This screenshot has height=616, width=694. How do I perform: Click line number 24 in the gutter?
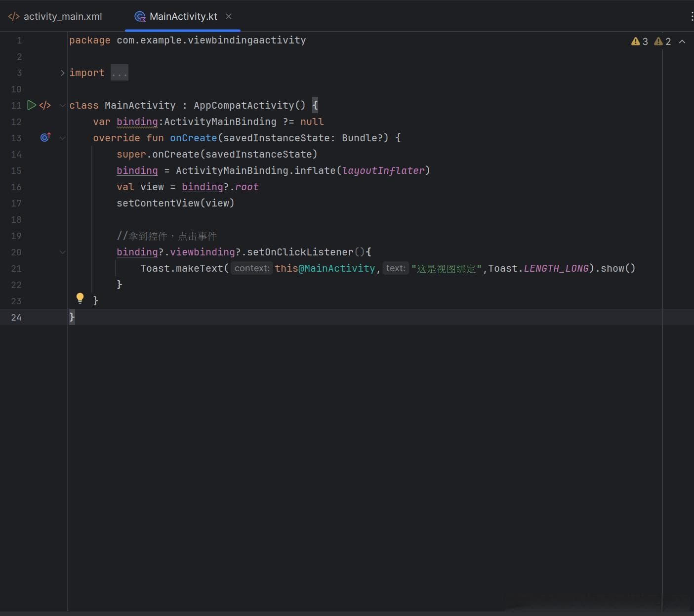[x=16, y=317]
